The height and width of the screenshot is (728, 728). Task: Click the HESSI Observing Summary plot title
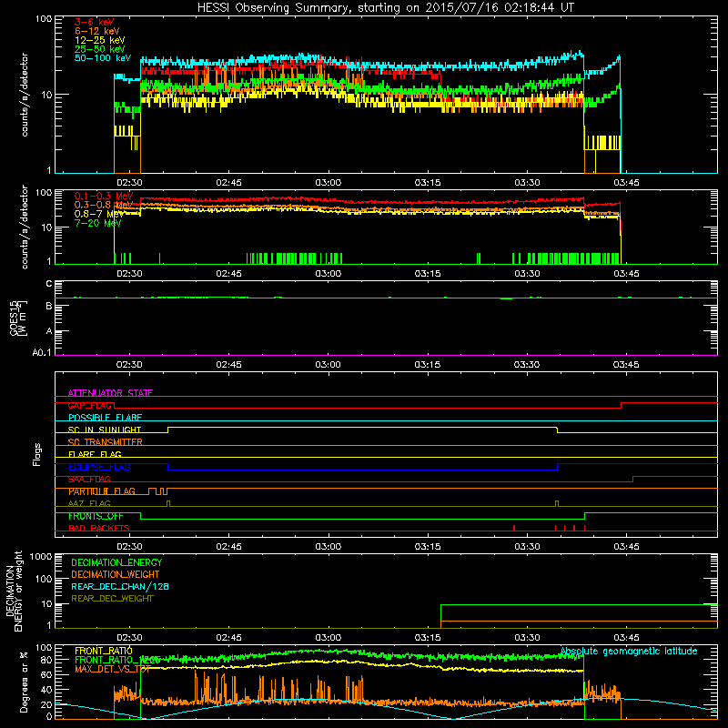(x=386, y=8)
